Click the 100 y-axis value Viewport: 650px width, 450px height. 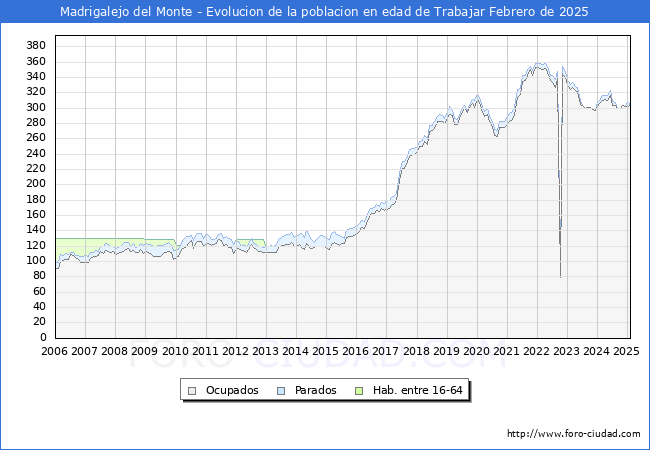click(x=36, y=261)
